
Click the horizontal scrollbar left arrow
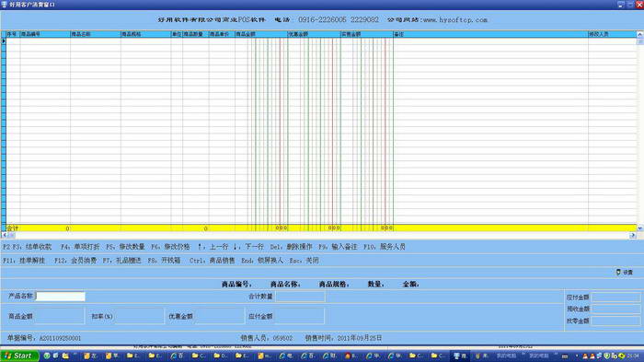point(4,235)
